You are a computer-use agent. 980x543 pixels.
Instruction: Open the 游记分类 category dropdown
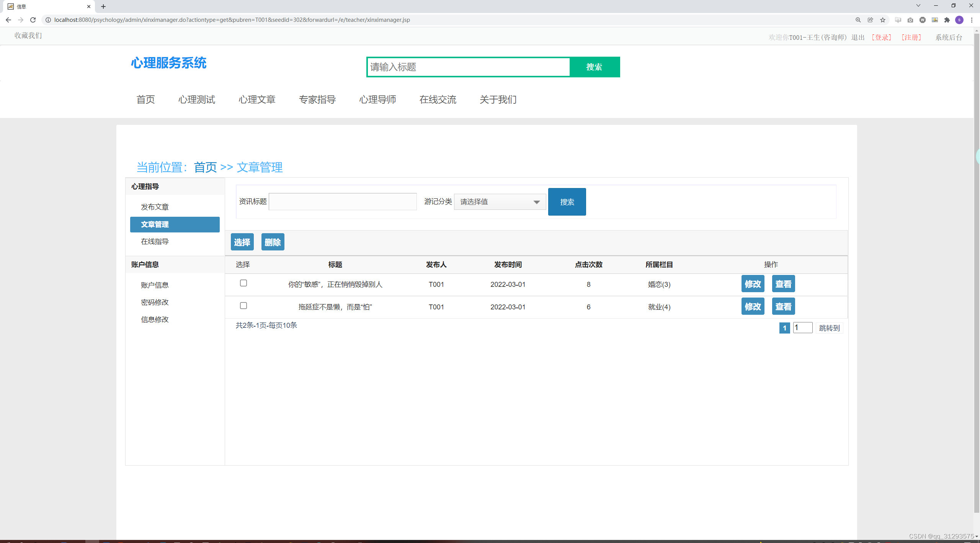(499, 201)
